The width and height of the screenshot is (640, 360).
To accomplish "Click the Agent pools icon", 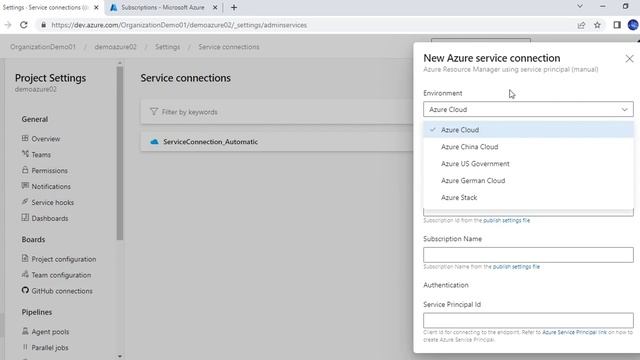I will pyautogui.click(x=25, y=331).
